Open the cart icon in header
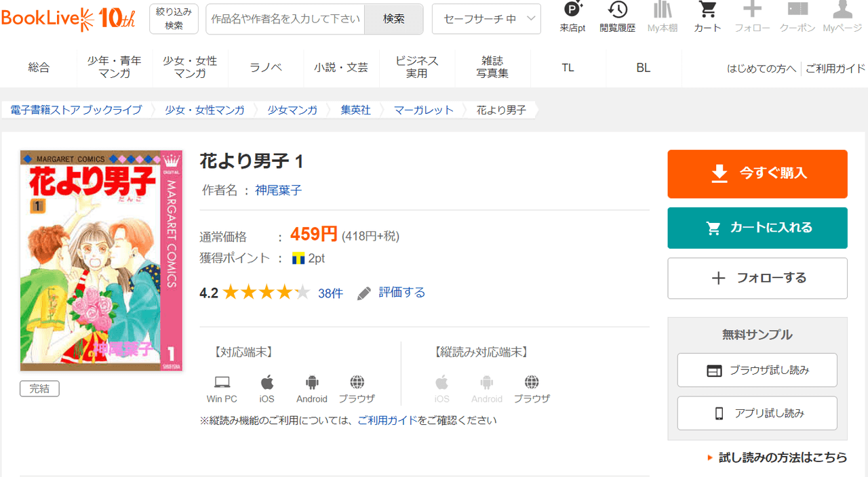 (707, 17)
